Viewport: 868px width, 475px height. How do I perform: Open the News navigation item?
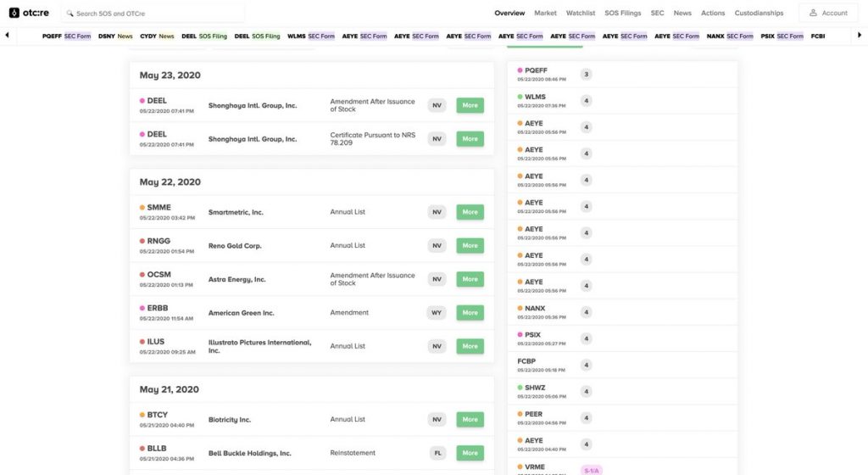[x=682, y=13]
